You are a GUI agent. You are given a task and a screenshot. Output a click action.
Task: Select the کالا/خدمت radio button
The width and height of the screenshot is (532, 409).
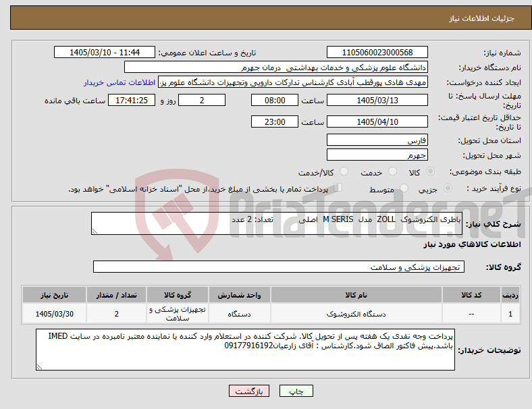click(344, 171)
